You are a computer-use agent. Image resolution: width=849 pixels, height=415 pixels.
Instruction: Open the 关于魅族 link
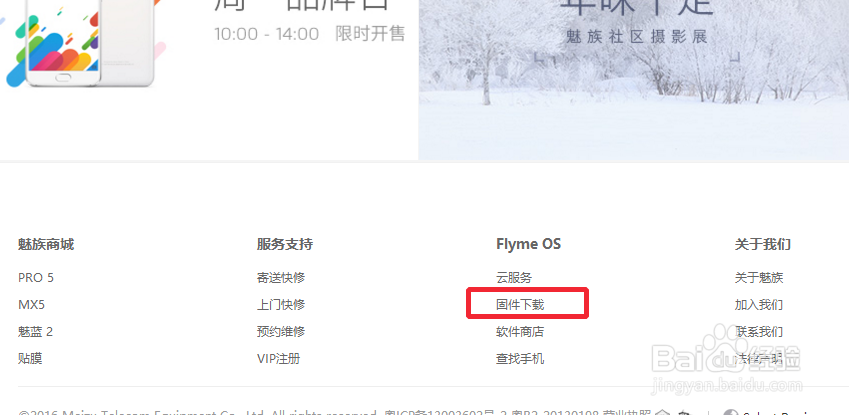(x=759, y=278)
